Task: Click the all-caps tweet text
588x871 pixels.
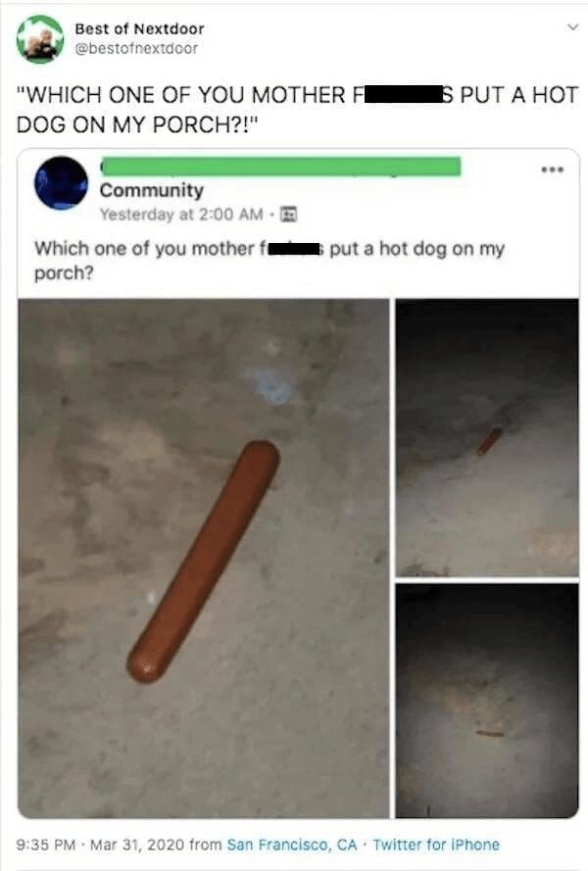Action: click(x=297, y=110)
